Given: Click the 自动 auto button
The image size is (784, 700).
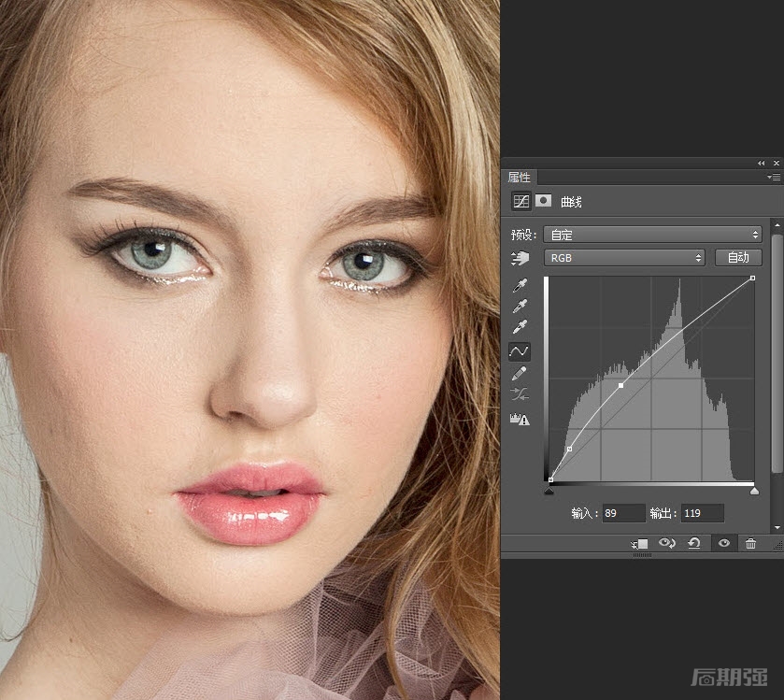Looking at the screenshot, I should 738,258.
